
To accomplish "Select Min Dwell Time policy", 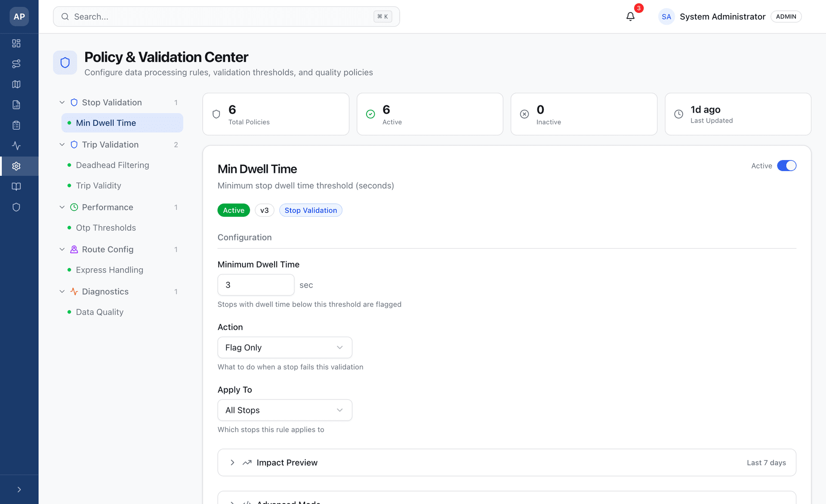I will pyautogui.click(x=122, y=123).
